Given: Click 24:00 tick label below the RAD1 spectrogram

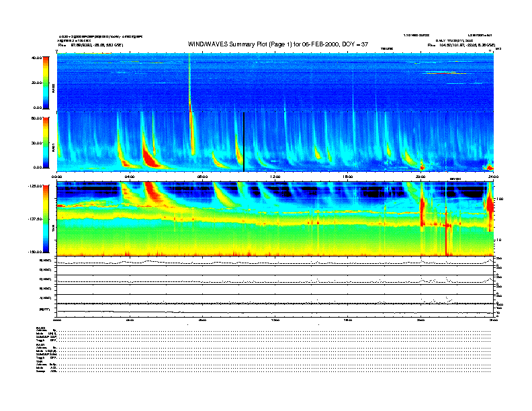Looking at the screenshot, I should (x=493, y=177).
